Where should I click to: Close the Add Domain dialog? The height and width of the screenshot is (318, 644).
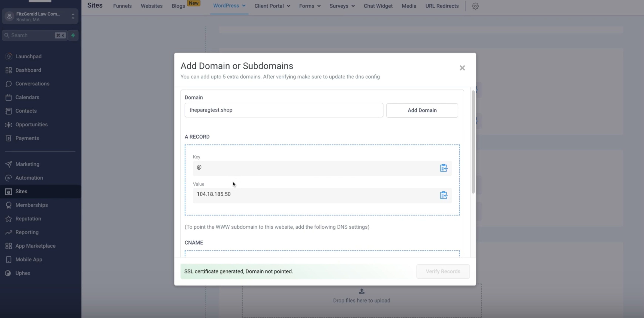tap(462, 68)
